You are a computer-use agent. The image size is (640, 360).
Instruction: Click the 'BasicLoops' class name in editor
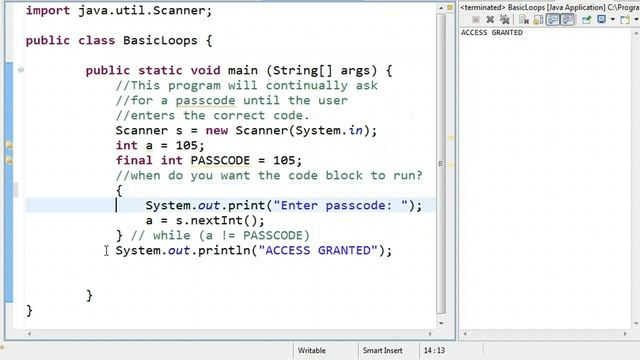(160, 40)
